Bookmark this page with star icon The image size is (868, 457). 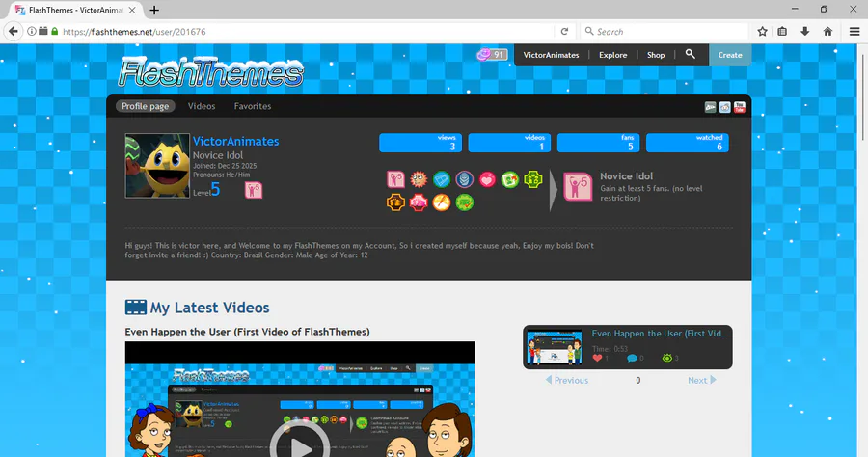[x=762, y=32]
